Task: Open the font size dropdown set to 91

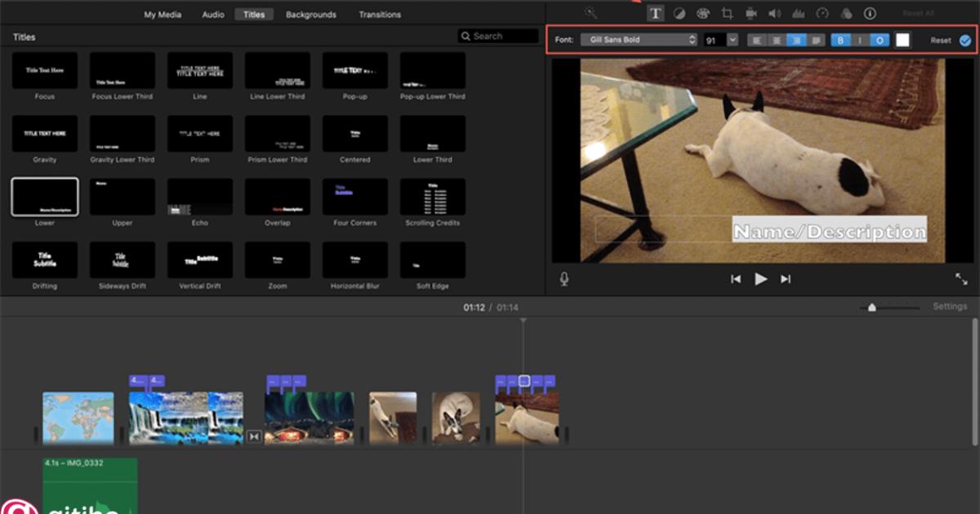Action: point(717,38)
